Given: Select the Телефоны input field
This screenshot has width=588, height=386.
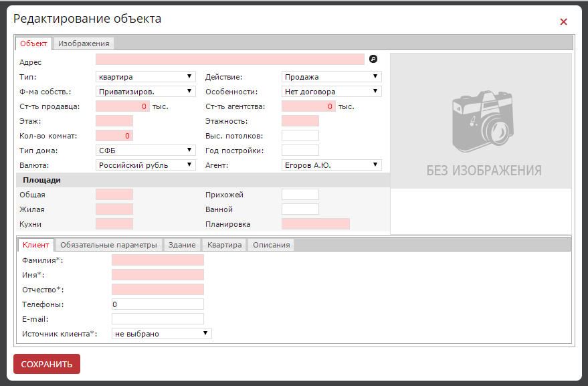Looking at the screenshot, I should click(x=157, y=304).
